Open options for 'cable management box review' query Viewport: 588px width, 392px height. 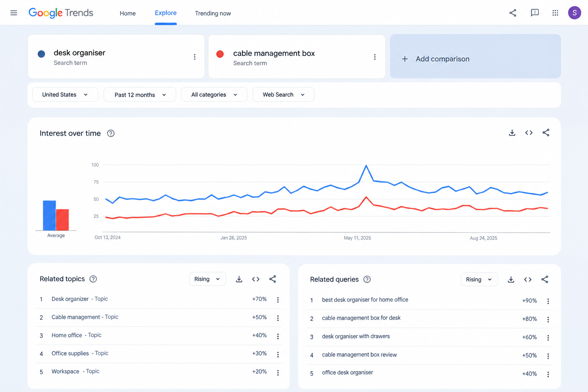pyautogui.click(x=548, y=356)
